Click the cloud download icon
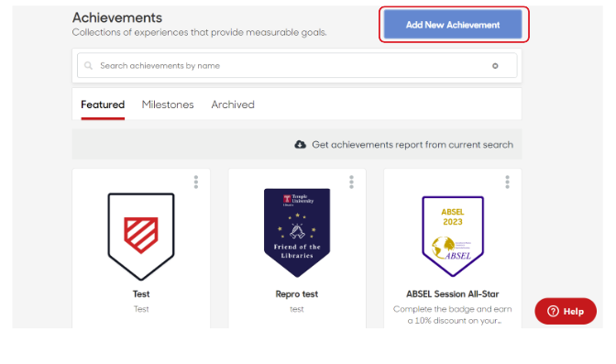This screenshot has width=616, height=364. (300, 144)
